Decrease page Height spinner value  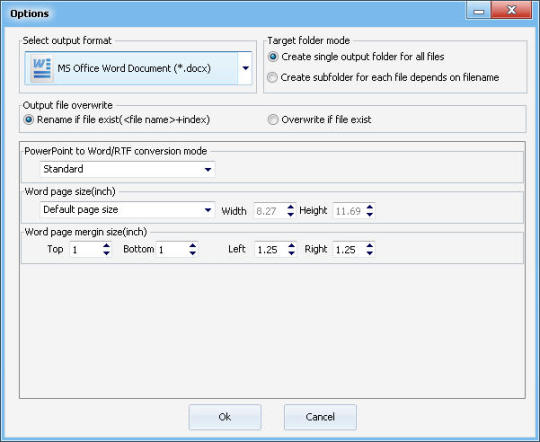click(x=370, y=214)
